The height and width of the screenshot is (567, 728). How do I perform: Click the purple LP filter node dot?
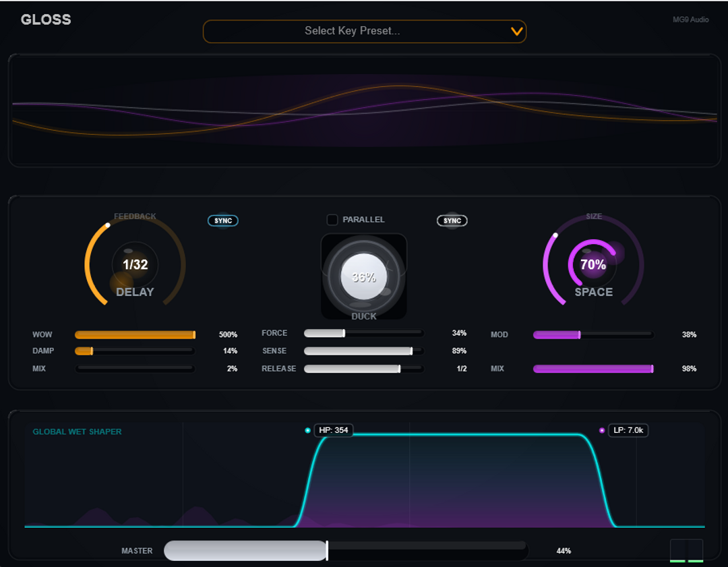[602, 430]
